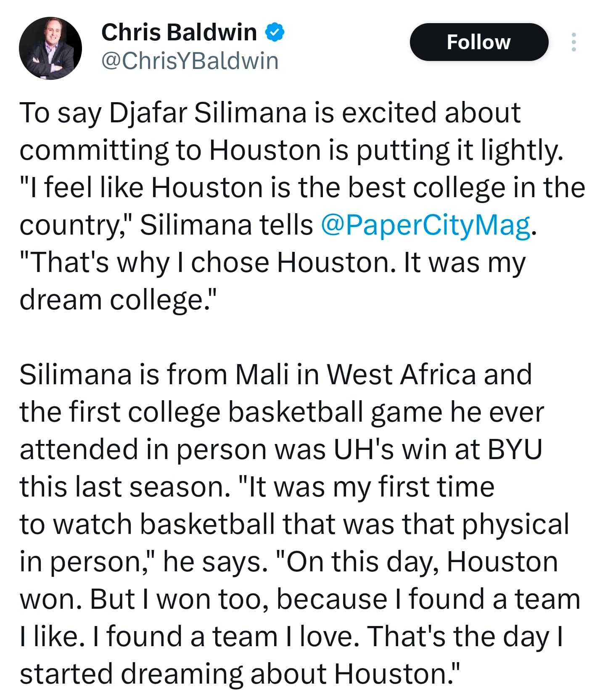Open Chris Baldwin's profile picture
The image size is (605, 700).
coord(50,48)
